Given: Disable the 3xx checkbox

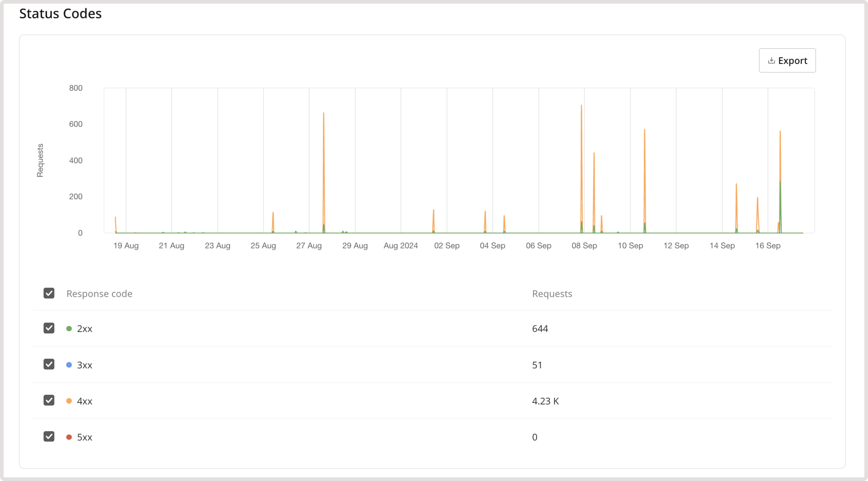Looking at the screenshot, I should coord(49,364).
